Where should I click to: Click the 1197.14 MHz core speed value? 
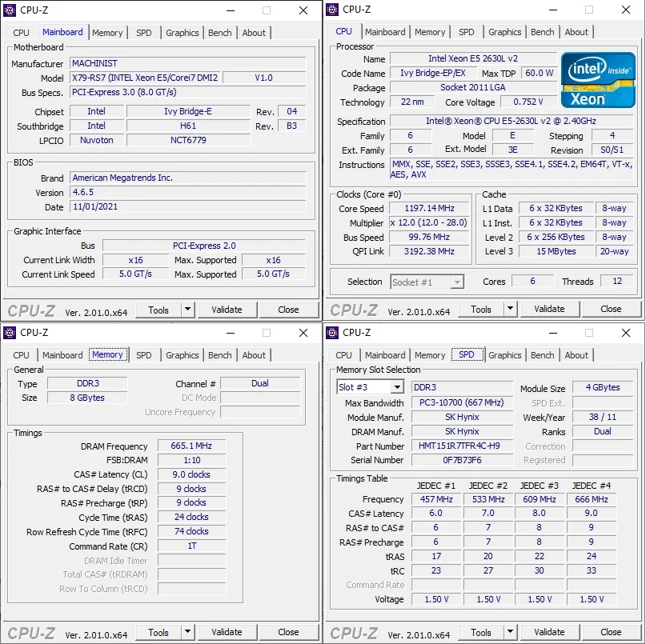click(429, 208)
